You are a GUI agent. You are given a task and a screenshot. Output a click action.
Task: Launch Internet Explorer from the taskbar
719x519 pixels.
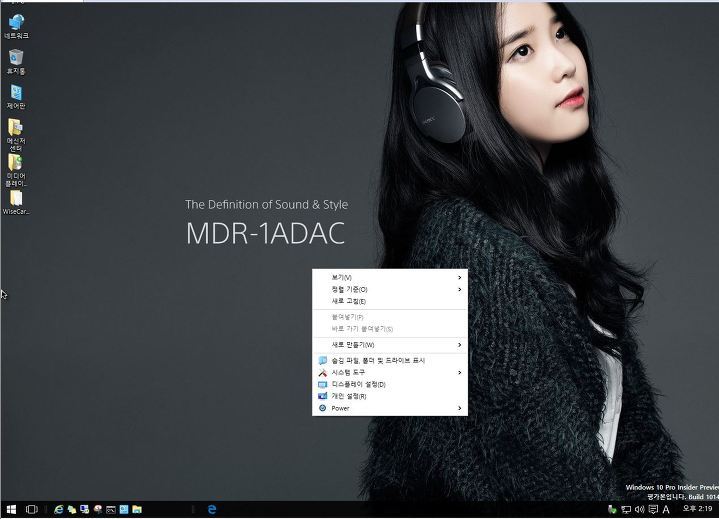58,509
